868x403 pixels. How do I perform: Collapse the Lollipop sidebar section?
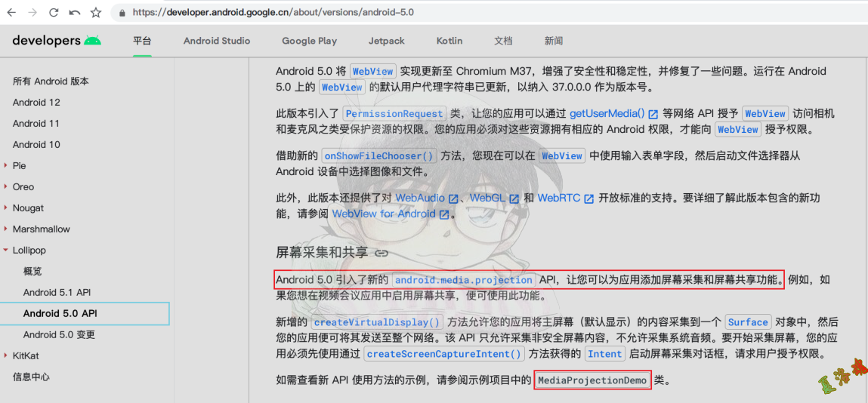pos(6,250)
